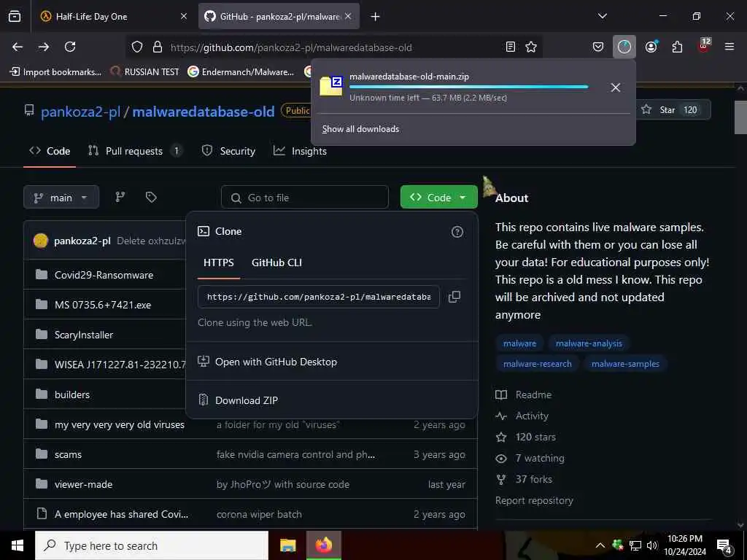Click the site lock icon
Viewport: 747px width, 560px height.
click(158, 47)
